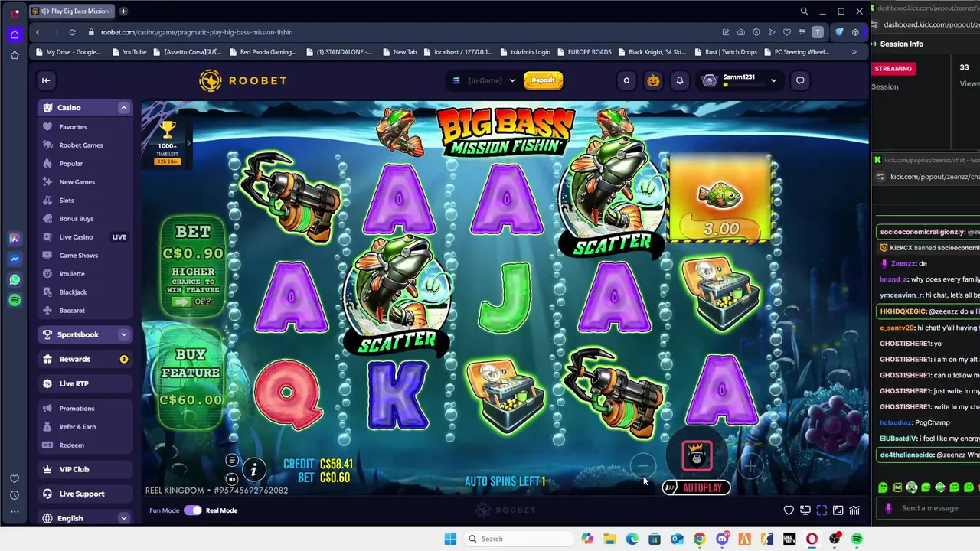The width and height of the screenshot is (980, 551).
Task: Open New Games in the sidebar
Action: 77,182
